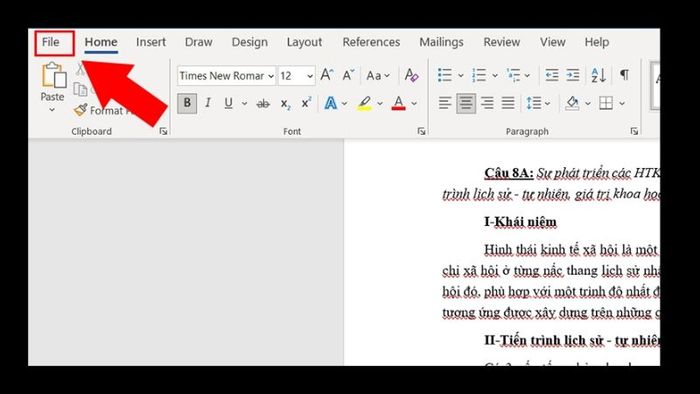700x394 pixels.
Task: Toggle Show paragraph marks pilcrow
Action: [624, 75]
